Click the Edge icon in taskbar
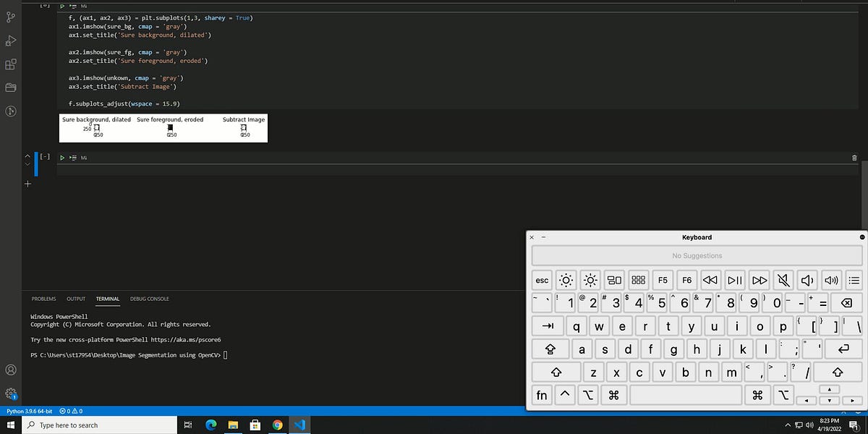This screenshot has width=868, height=434. 211,425
